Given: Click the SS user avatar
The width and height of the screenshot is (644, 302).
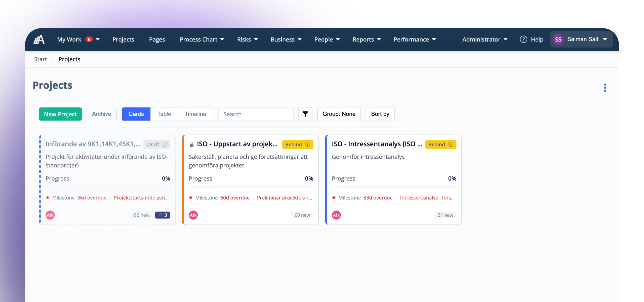Looking at the screenshot, I should [x=558, y=40].
